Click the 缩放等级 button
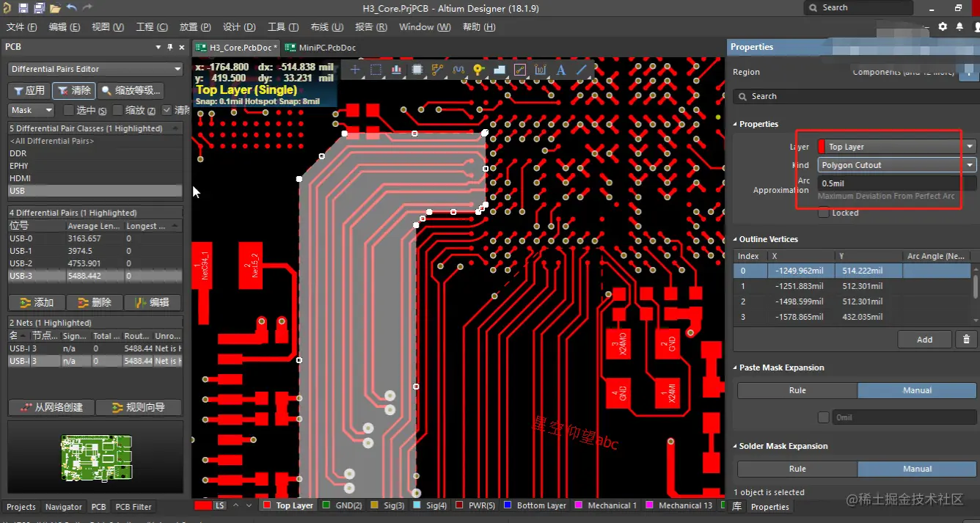This screenshot has height=523, width=980. (x=131, y=91)
